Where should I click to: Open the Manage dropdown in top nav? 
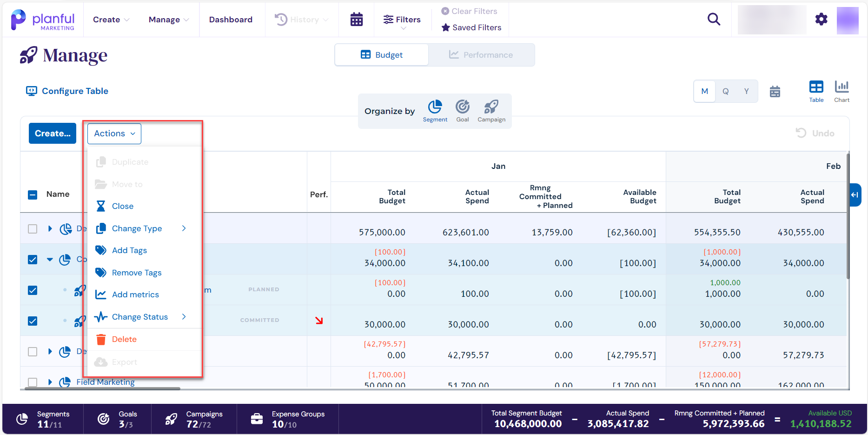point(169,20)
